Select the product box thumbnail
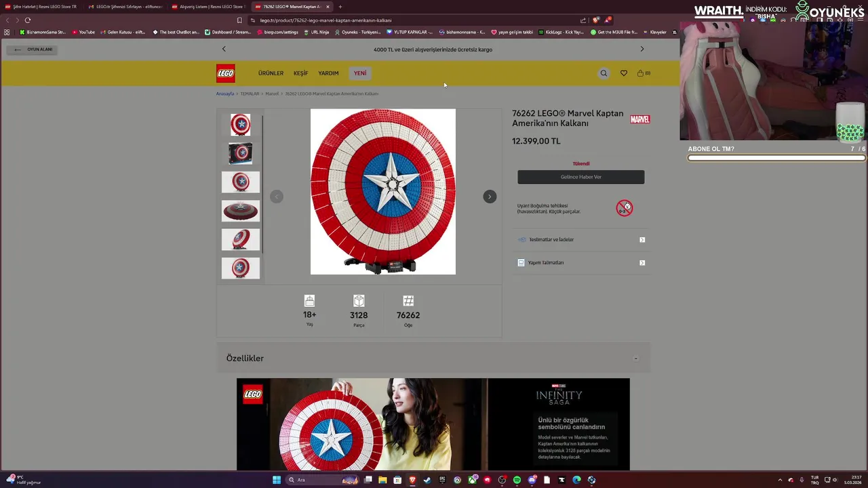 [x=241, y=153]
